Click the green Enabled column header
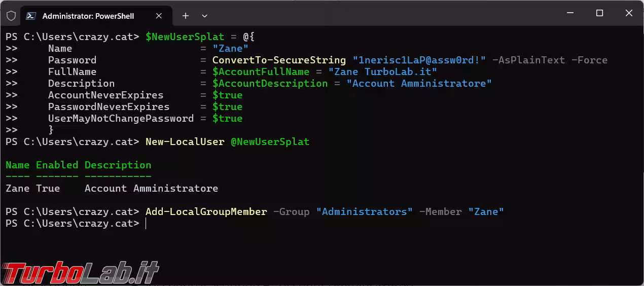The image size is (644, 286). 57,165
